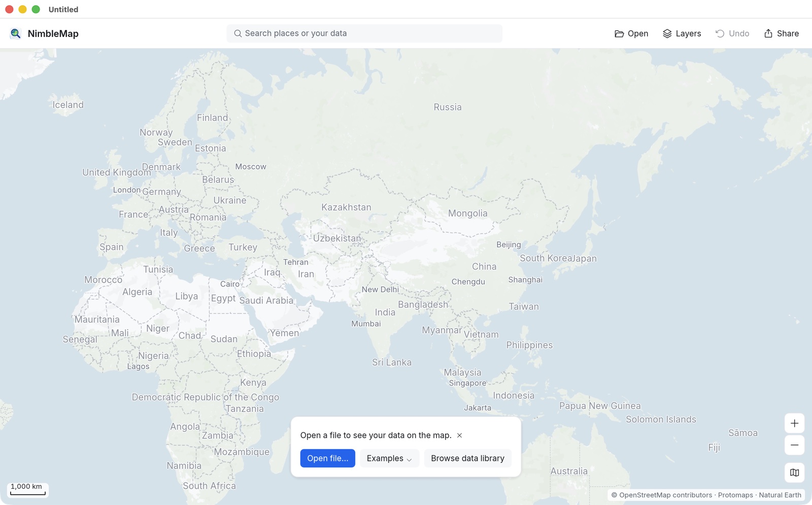Click the Russia label on the map
Screen dimensions: 812x505
[448, 107]
